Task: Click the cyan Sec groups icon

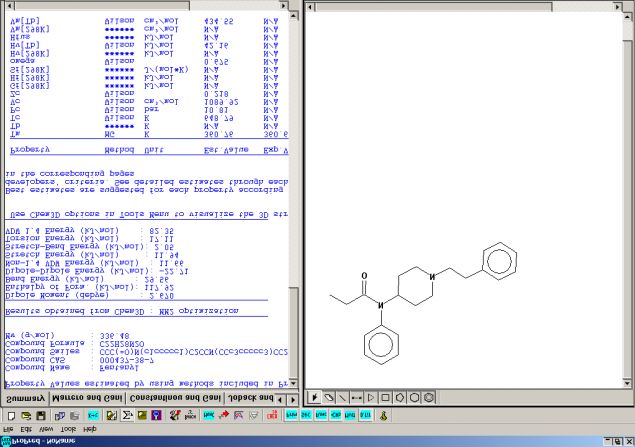Action: click(306, 415)
